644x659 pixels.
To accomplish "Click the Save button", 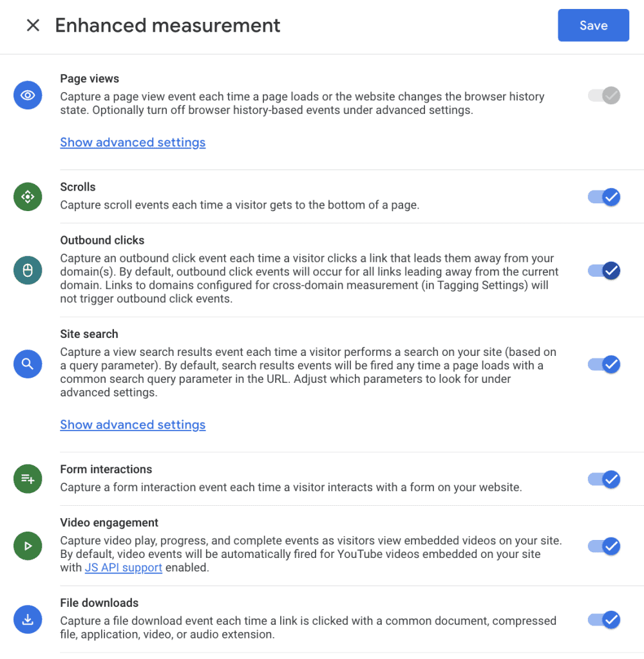I will 593,25.
